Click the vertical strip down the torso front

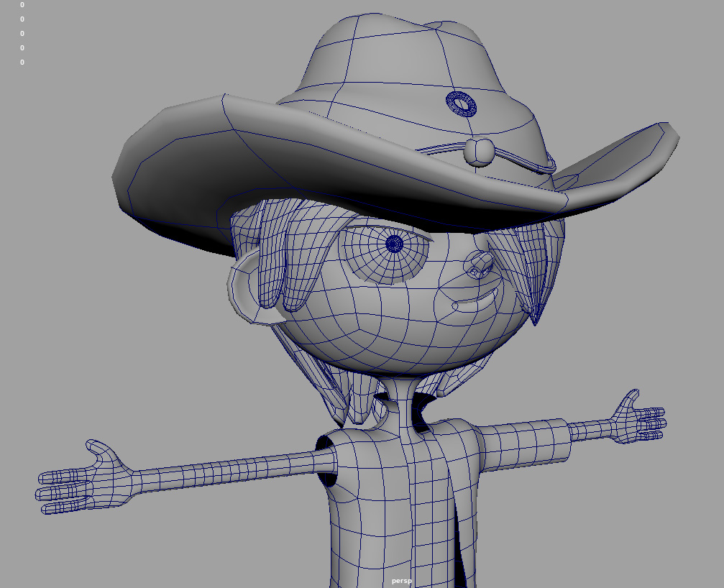click(430, 503)
